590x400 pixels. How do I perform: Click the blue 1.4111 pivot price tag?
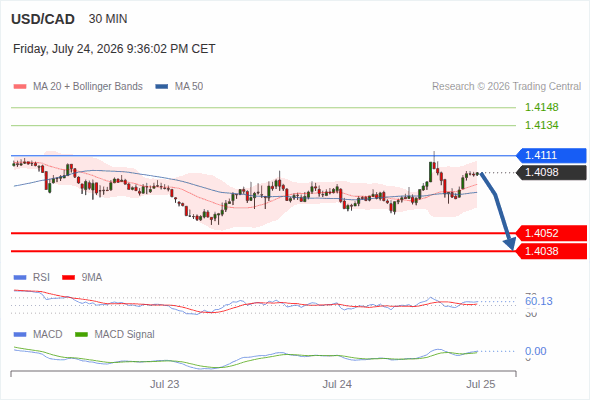pyautogui.click(x=552, y=155)
